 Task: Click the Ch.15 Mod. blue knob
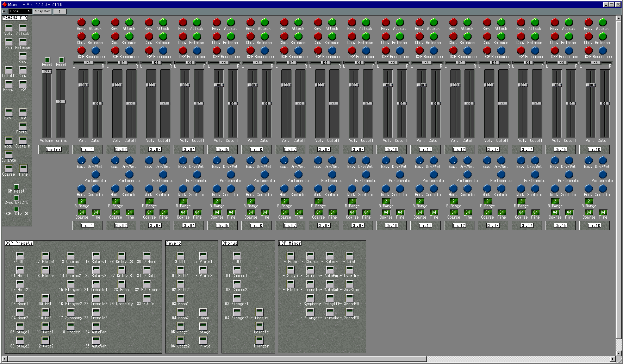[555, 189]
